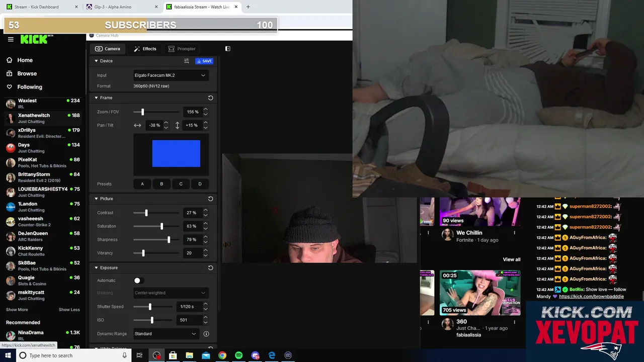Open Camera Hub from taskbar

pyautogui.click(x=288, y=355)
